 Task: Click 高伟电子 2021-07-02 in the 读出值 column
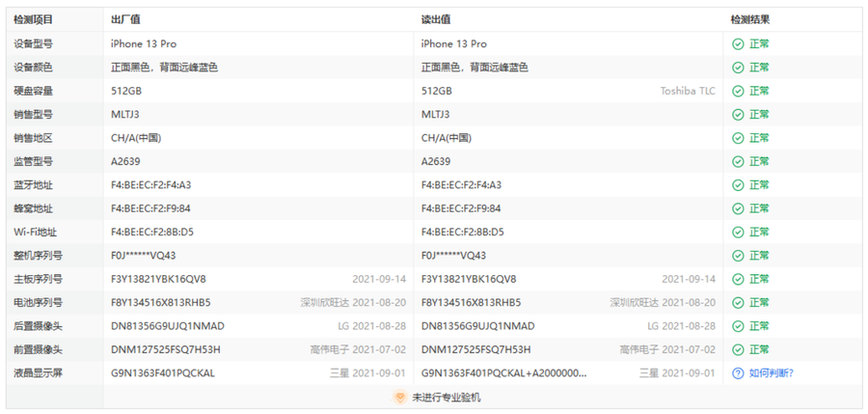[x=667, y=349]
